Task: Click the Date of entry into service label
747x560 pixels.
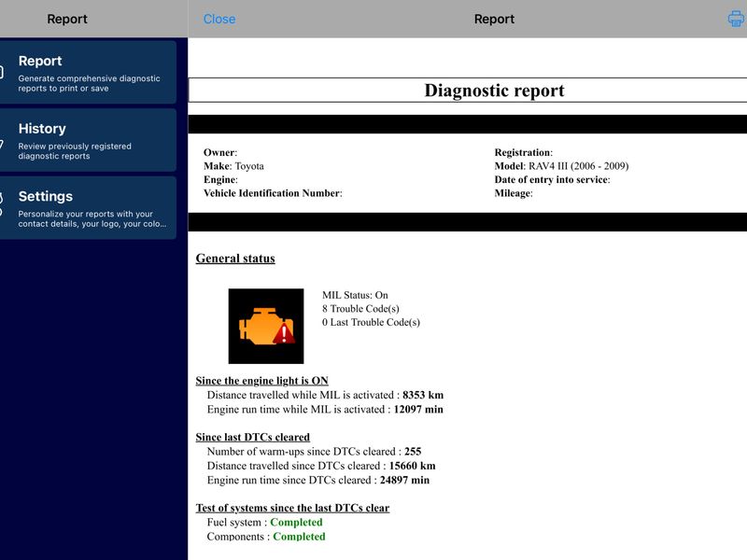Action: (552, 179)
